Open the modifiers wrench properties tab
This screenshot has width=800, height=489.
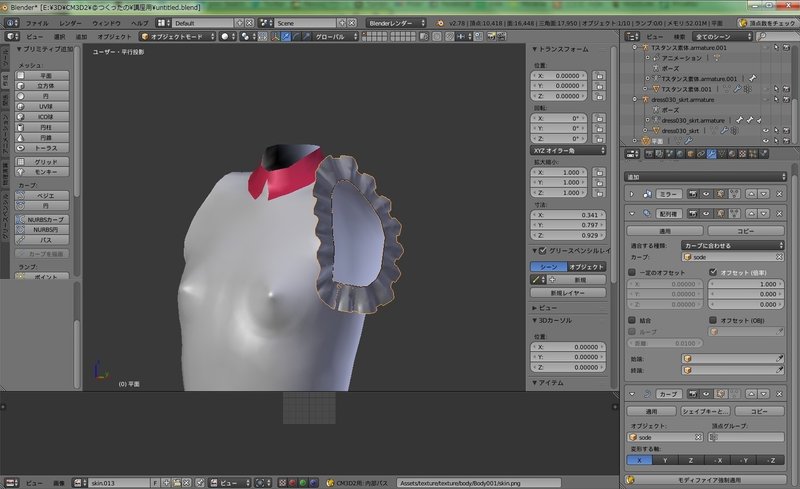712,154
